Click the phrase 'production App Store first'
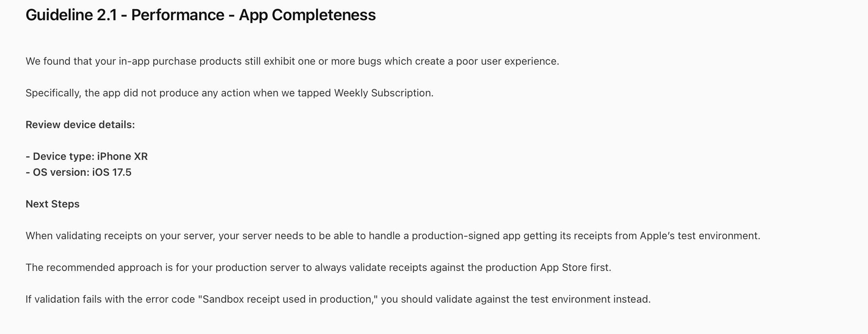Screen dimensions: 868x334 click(x=547, y=268)
